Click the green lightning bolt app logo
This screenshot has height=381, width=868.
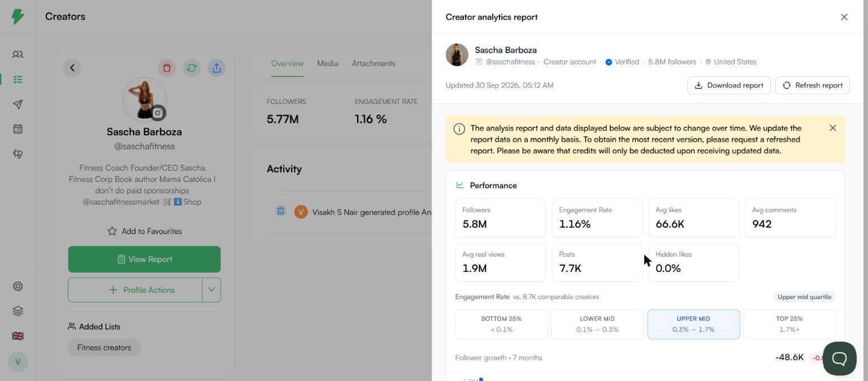pyautogui.click(x=18, y=16)
